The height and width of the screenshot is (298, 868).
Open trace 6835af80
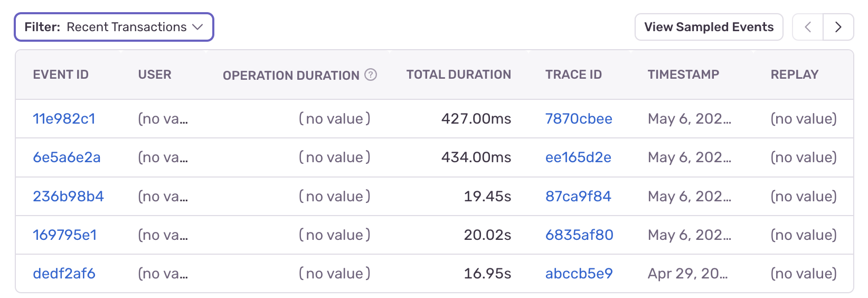579,235
